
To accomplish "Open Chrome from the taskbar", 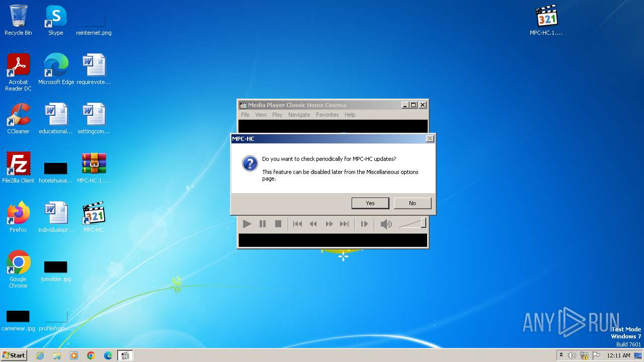I will point(91,355).
